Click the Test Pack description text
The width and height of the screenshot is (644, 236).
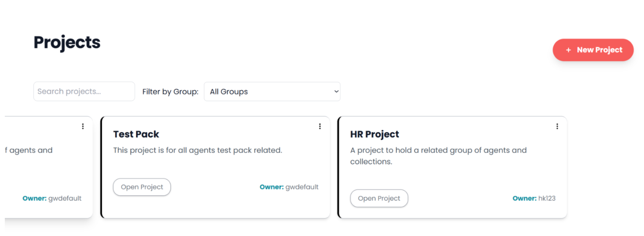197,150
